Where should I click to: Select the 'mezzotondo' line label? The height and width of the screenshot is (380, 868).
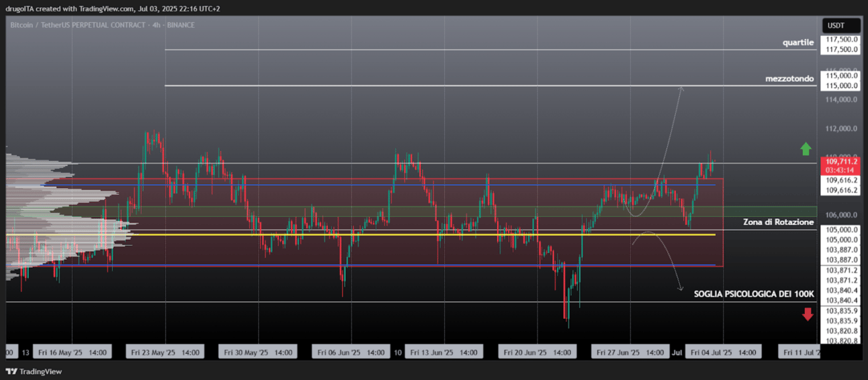pos(789,79)
